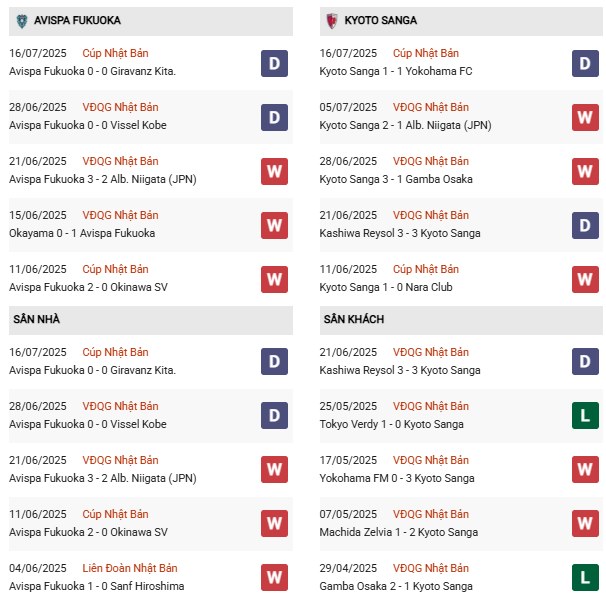Click the Avispa Fukuoka team crest icon
The width and height of the screenshot is (606, 599).
(21, 20)
